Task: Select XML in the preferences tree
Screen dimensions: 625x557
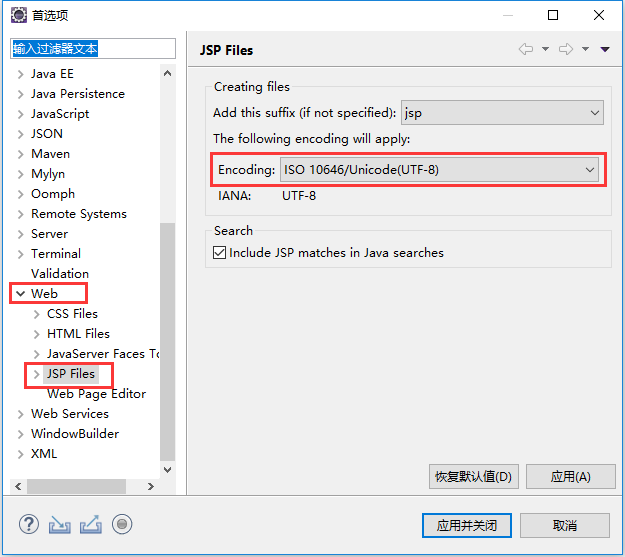Action: pos(44,454)
